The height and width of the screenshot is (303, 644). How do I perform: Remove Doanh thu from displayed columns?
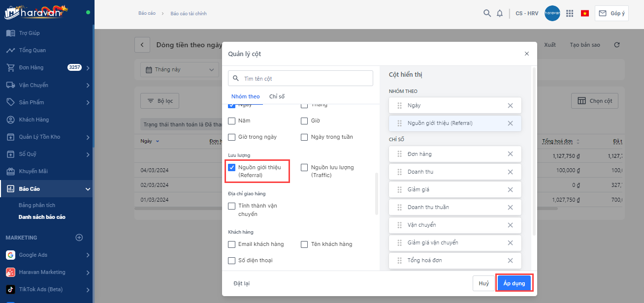click(510, 172)
